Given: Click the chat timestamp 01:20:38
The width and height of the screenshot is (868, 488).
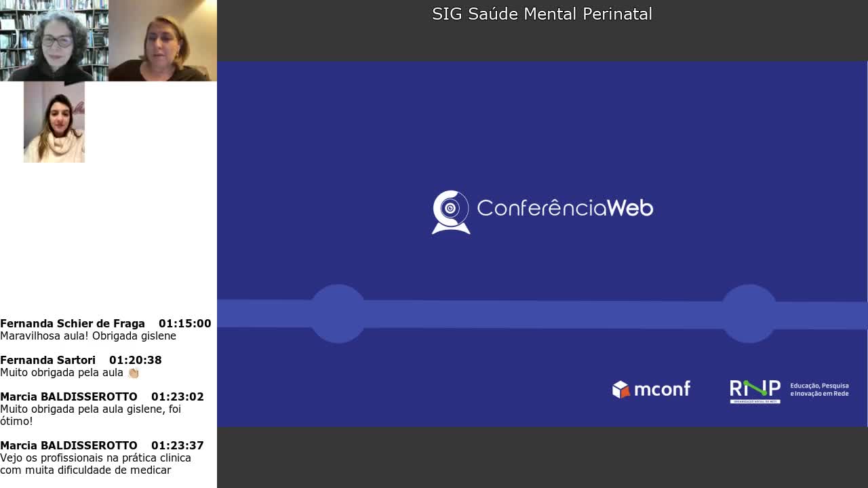Looking at the screenshot, I should (x=136, y=360).
